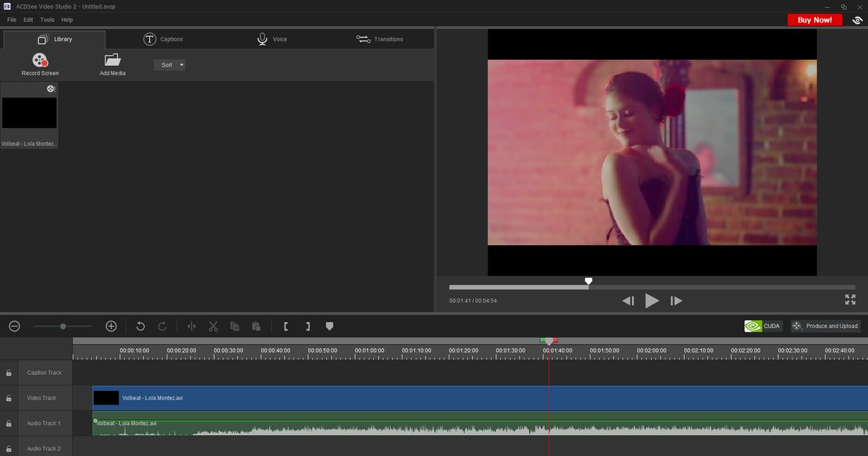Image resolution: width=868 pixels, height=456 pixels.
Task: Click the 00:01:41 / 00:04:54 time display
Action: pyautogui.click(x=473, y=301)
